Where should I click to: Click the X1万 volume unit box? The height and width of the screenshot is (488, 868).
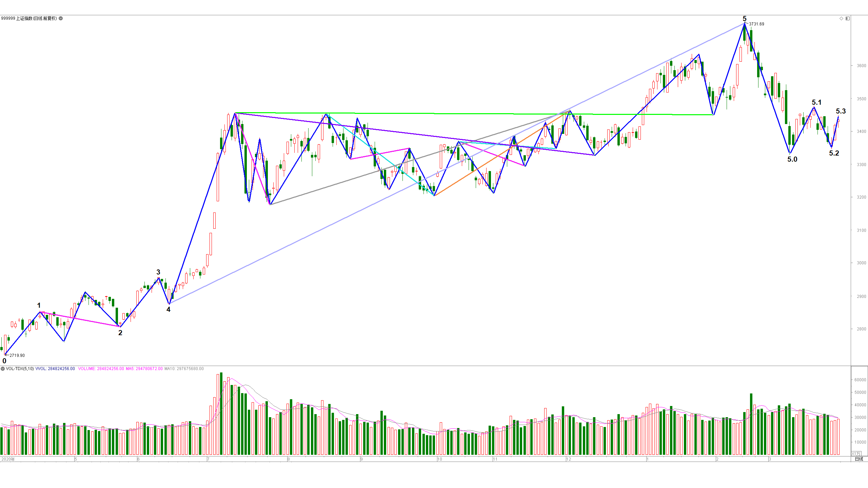point(856,453)
